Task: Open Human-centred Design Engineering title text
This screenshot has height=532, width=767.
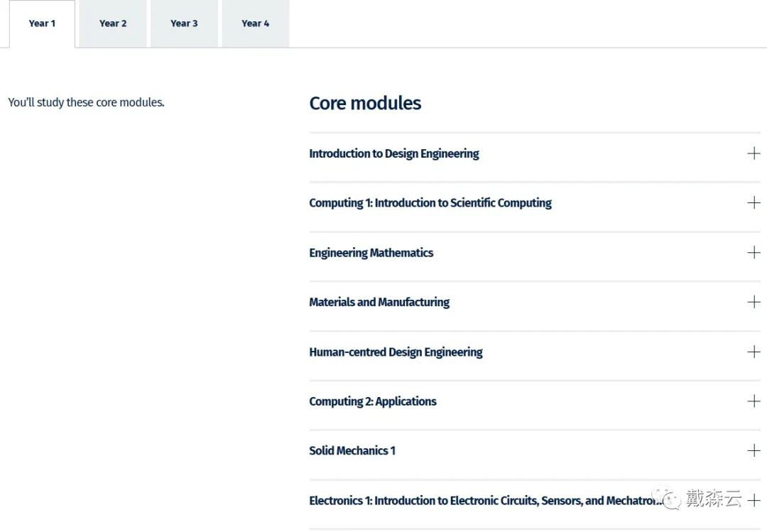Action: click(396, 352)
